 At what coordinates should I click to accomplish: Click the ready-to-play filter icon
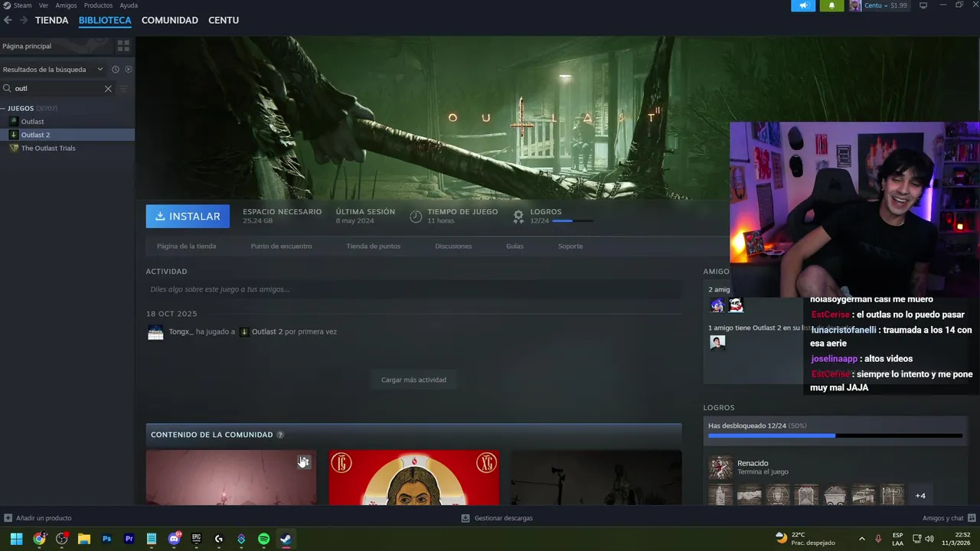tap(129, 69)
